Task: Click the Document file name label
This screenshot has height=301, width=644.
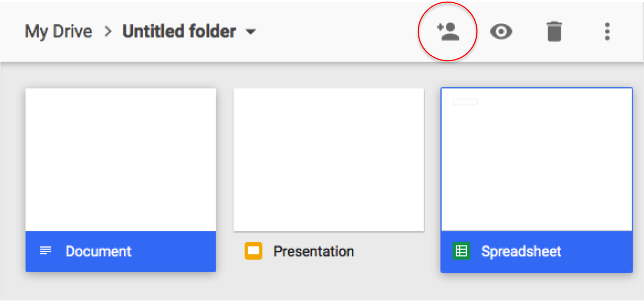Action: pyautogui.click(x=98, y=251)
